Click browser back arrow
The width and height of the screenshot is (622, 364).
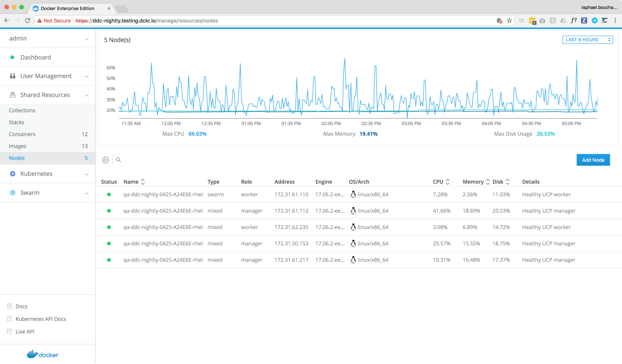tap(7, 20)
